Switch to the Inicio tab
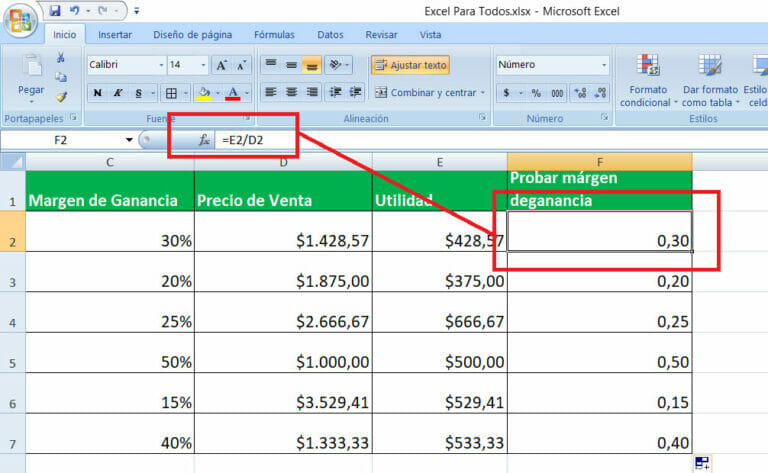Image resolution: width=768 pixels, height=473 pixels. click(x=65, y=35)
